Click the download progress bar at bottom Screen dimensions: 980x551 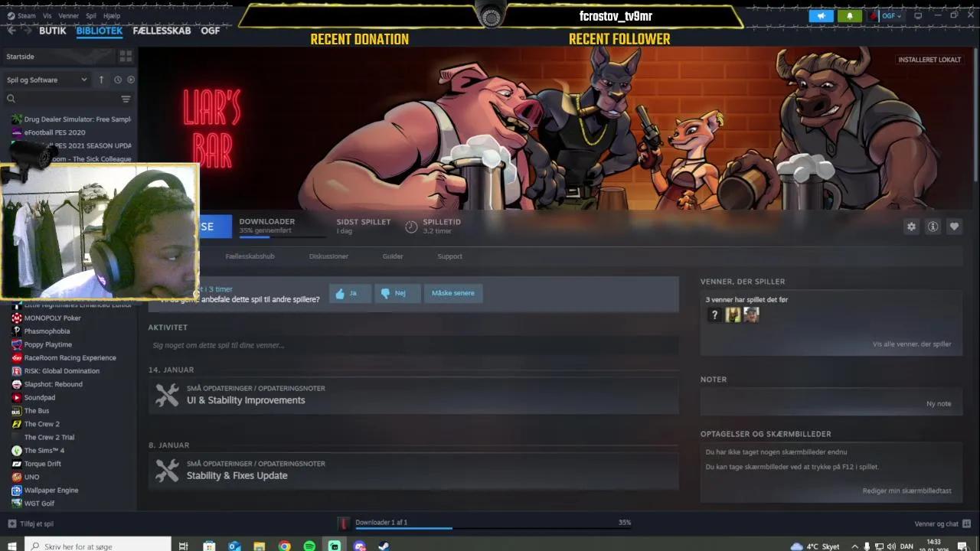pos(492,528)
